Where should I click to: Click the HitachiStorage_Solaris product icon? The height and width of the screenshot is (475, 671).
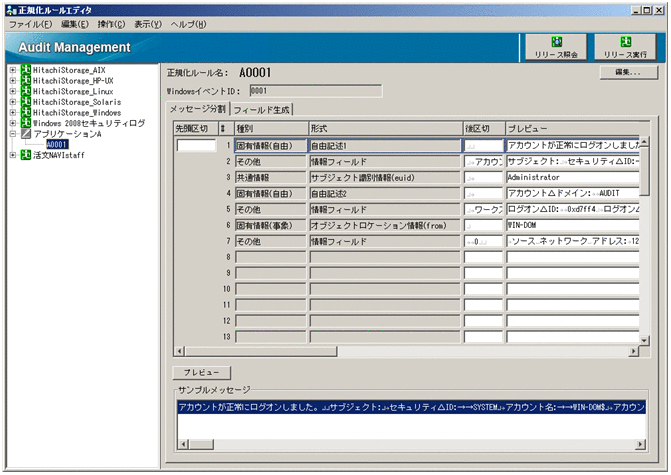tap(25, 103)
